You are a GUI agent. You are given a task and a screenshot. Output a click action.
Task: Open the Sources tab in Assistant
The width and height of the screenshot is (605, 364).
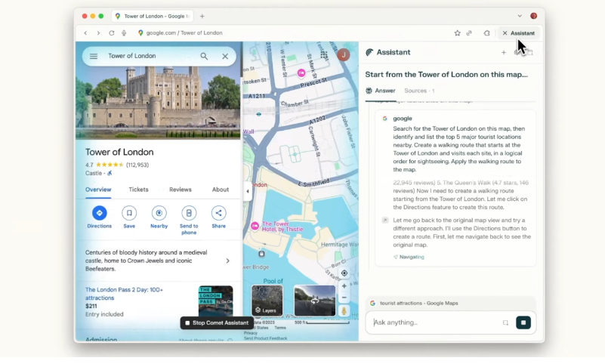[419, 91]
